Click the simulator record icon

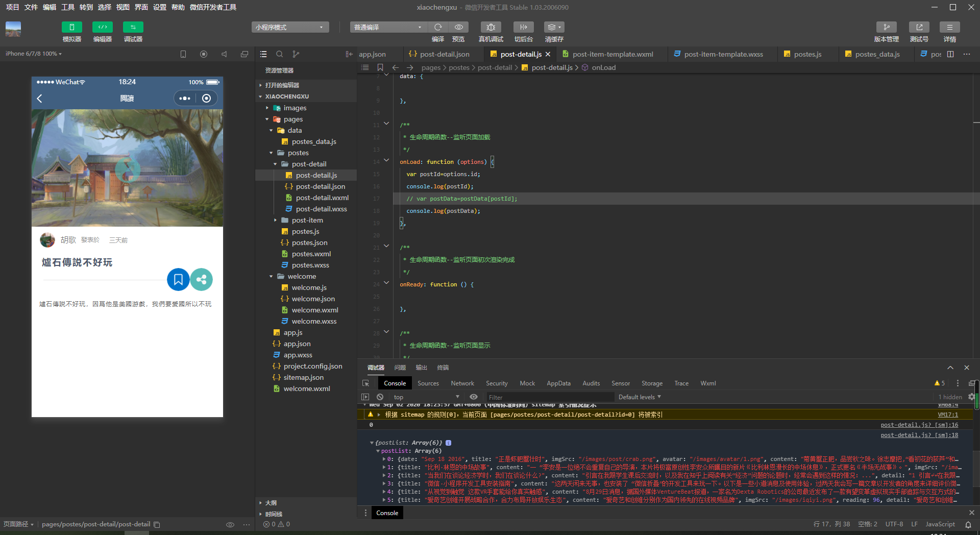click(204, 54)
